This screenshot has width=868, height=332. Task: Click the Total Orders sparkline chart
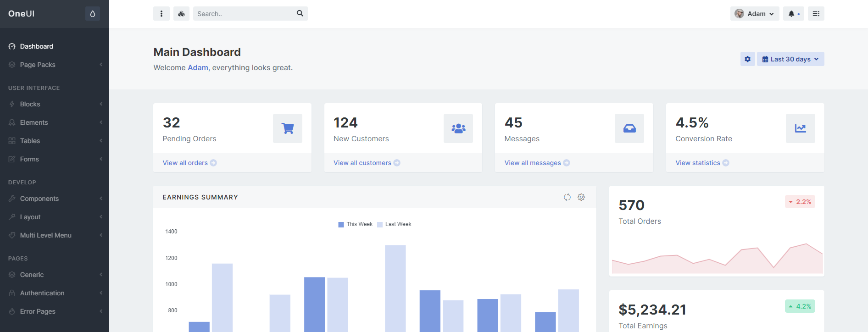(x=717, y=258)
